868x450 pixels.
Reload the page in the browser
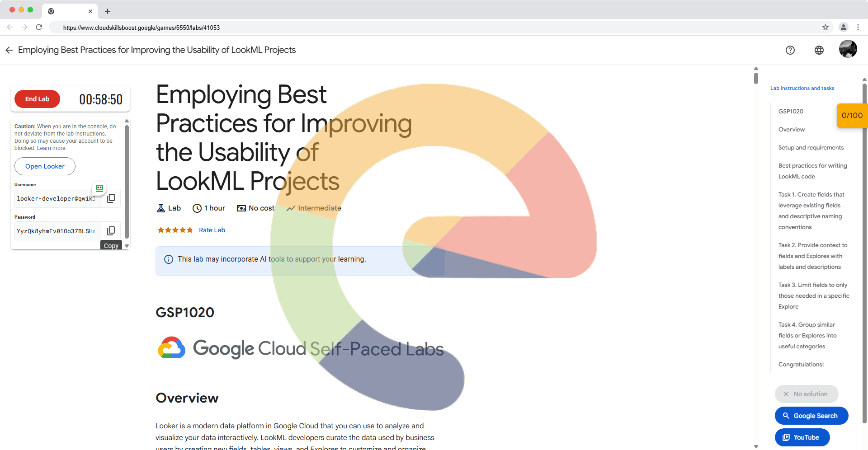pos(39,28)
